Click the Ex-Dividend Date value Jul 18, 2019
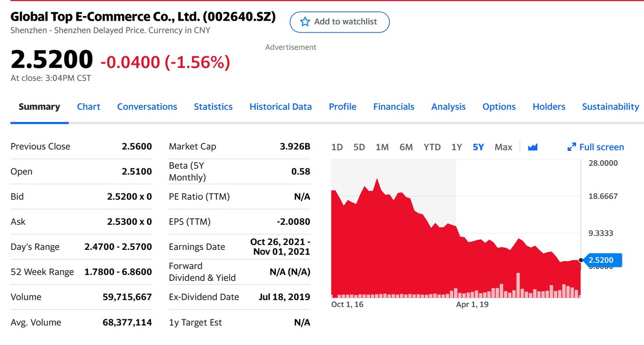The height and width of the screenshot is (345, 644). click(x=284, y=297)
